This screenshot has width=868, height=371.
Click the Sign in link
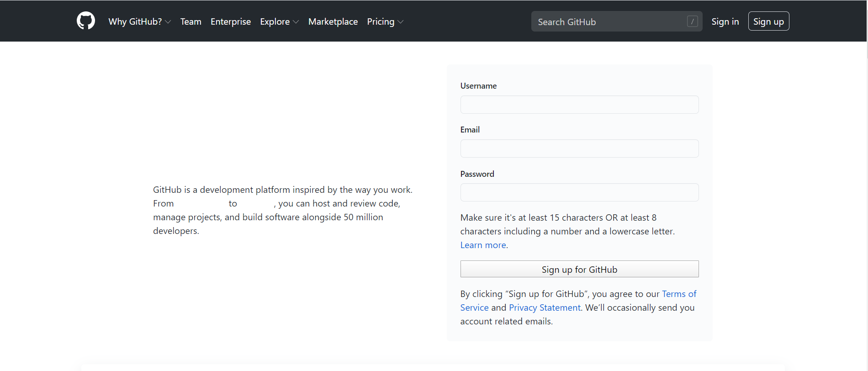coord(725,21)
